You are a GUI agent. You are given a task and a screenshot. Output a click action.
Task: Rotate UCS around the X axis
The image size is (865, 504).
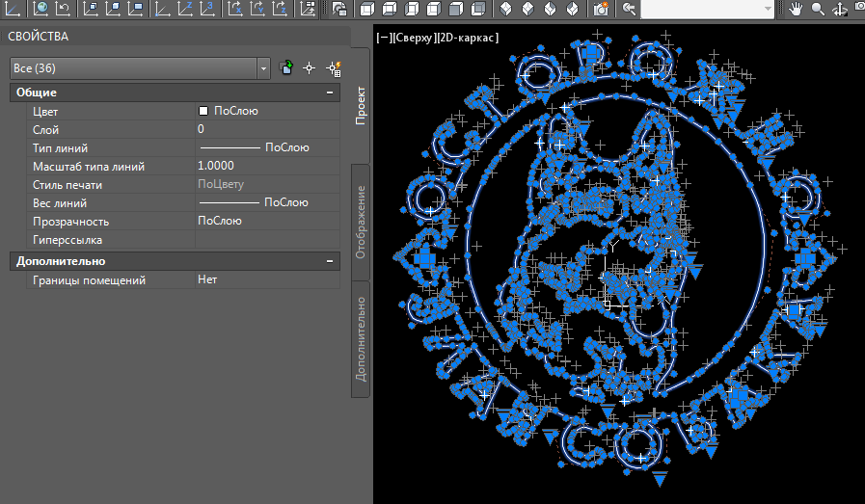[x=235, y=9]
